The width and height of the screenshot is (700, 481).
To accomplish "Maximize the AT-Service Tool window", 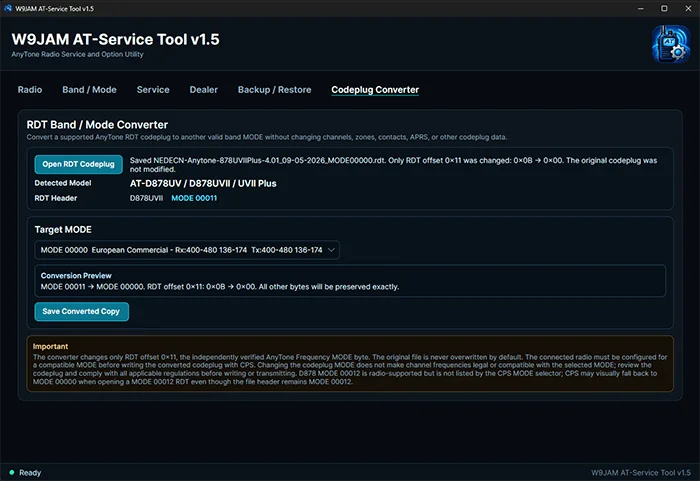I will (664, 8).
